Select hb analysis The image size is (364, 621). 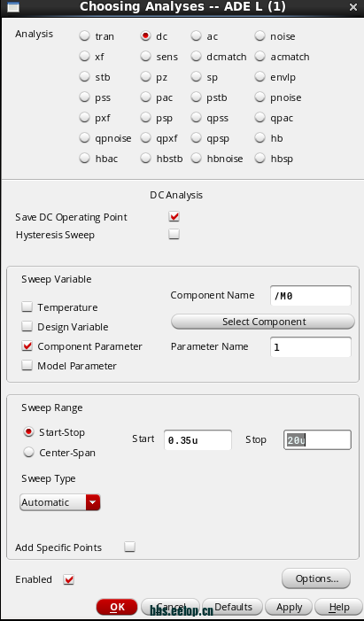259,138
